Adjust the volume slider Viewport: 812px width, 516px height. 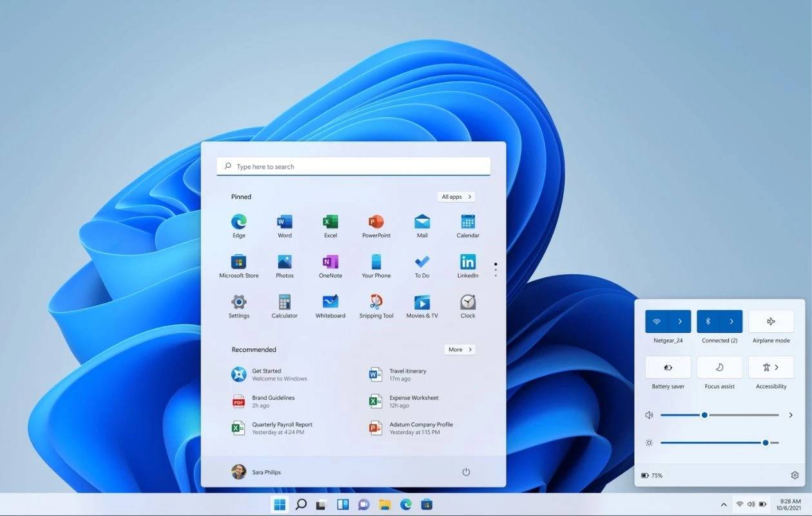click(x=704, y=415)
